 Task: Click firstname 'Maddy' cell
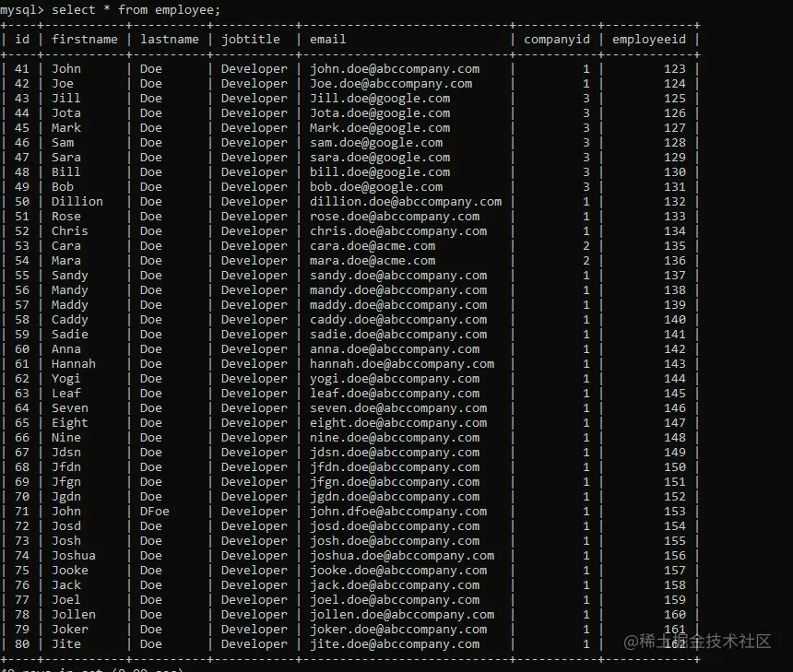(70, 304)
